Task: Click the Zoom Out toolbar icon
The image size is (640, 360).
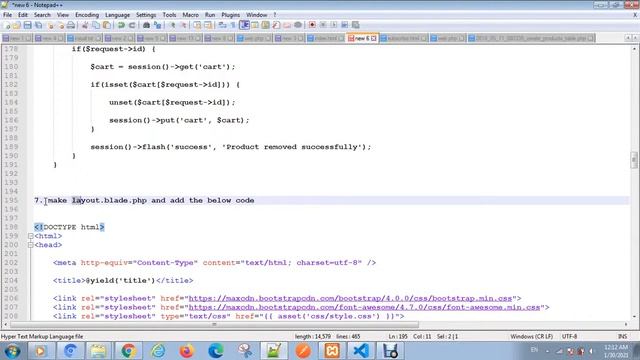Action: [x=183, y=25]
